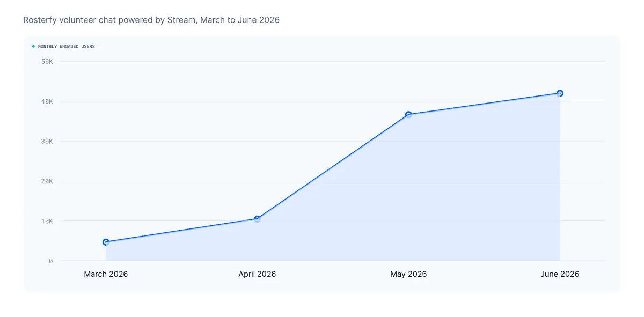Click the '10K' y-axis label
Image resolution: width=644 pixels, height=317 pixels.
coord(47,221)
